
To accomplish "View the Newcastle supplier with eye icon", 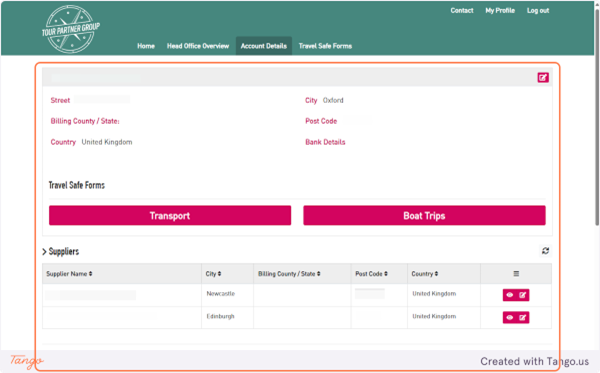I will point(509,295).
